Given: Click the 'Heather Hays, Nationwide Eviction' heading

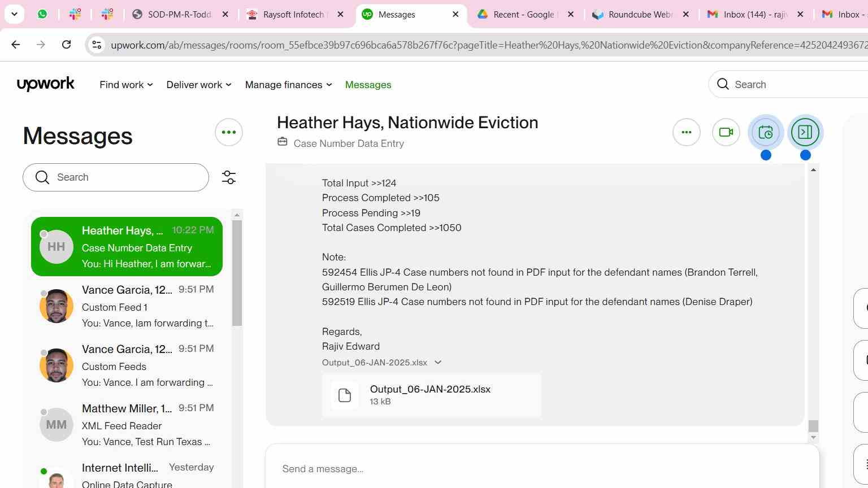Looking at the screenshot, I should (x=407, y=123).
